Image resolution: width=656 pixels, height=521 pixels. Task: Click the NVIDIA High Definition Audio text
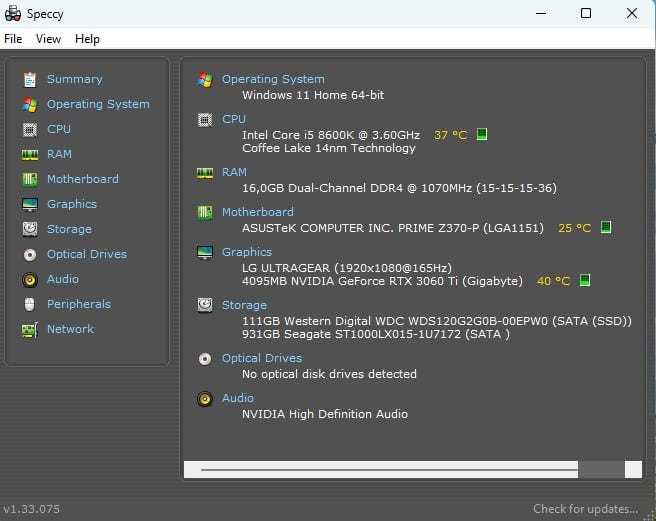(x=325, y=414)
